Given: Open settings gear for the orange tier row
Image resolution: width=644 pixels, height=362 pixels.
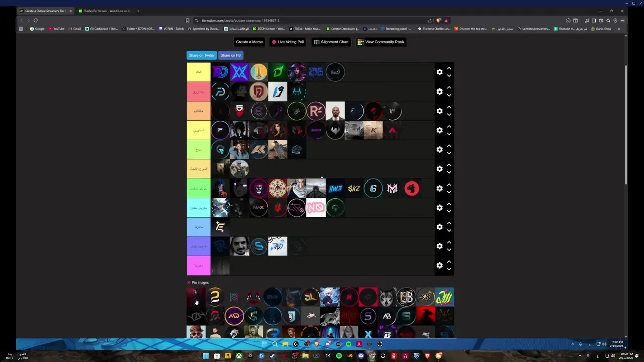Looking at the screenshot, I should pyautogui.click(x=439, y=111).
